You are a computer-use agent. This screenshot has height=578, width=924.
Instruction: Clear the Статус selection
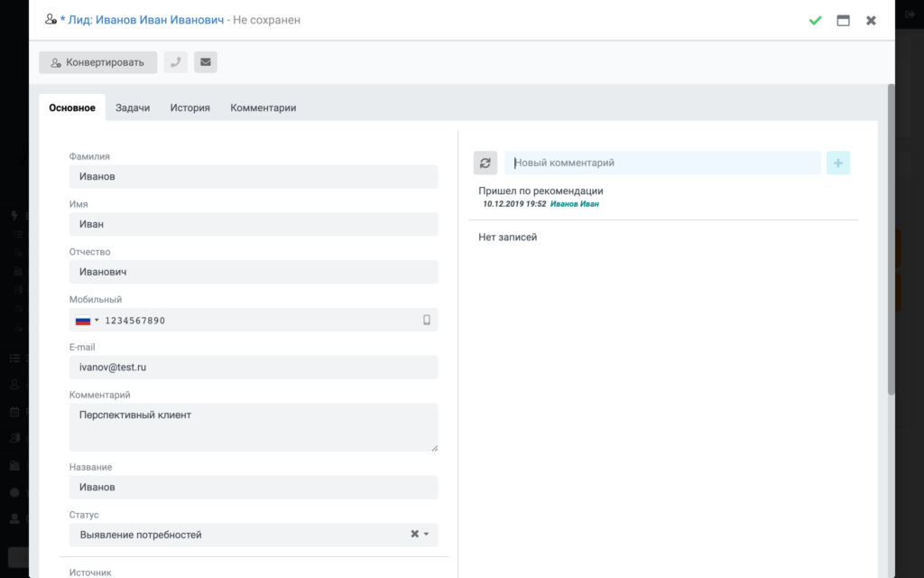click(x=414, y=534)
